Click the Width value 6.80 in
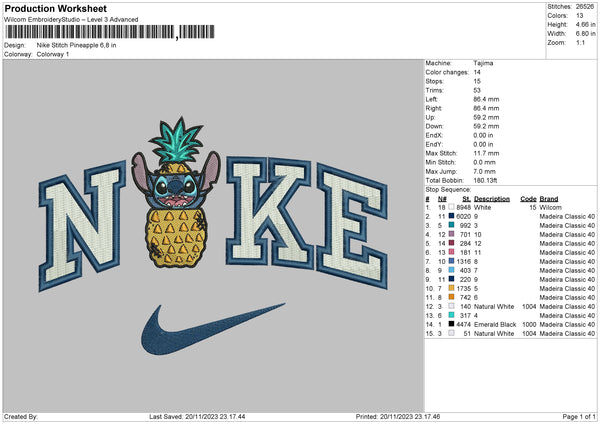This screenshot has width=600, height=424. (585, 34)
